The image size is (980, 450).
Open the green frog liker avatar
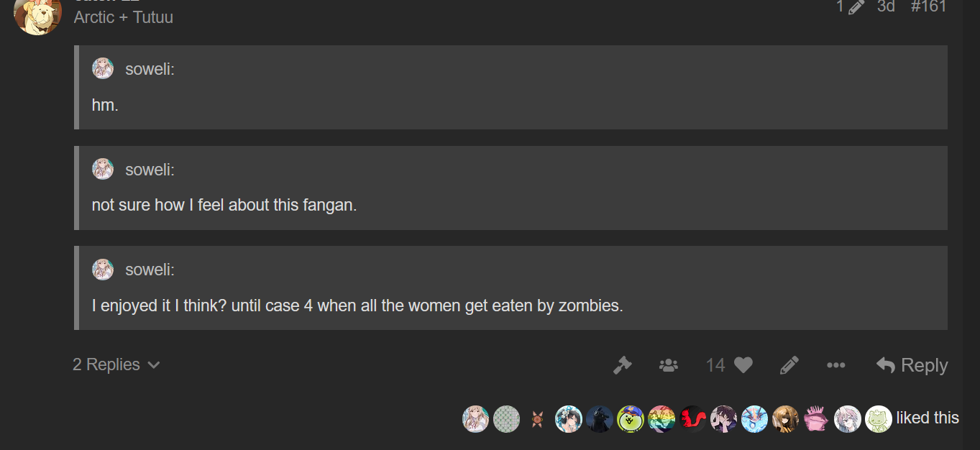coord(879,418)
